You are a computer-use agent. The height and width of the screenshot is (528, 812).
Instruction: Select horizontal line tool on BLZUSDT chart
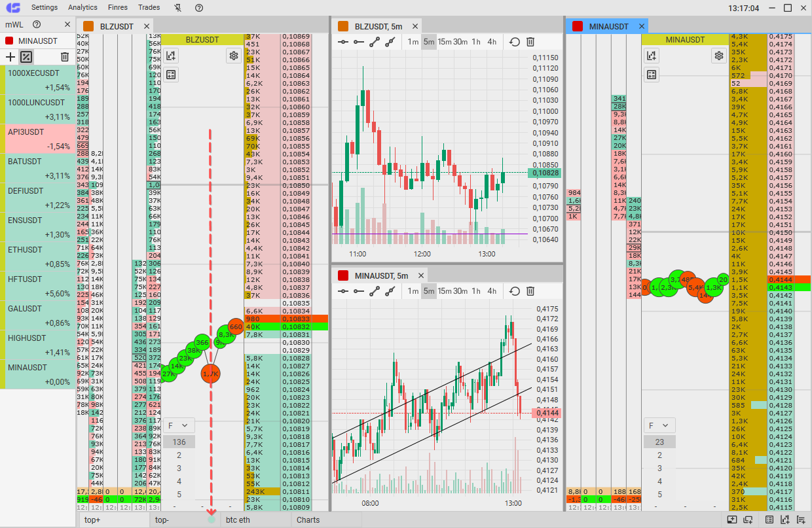point(343,42)
